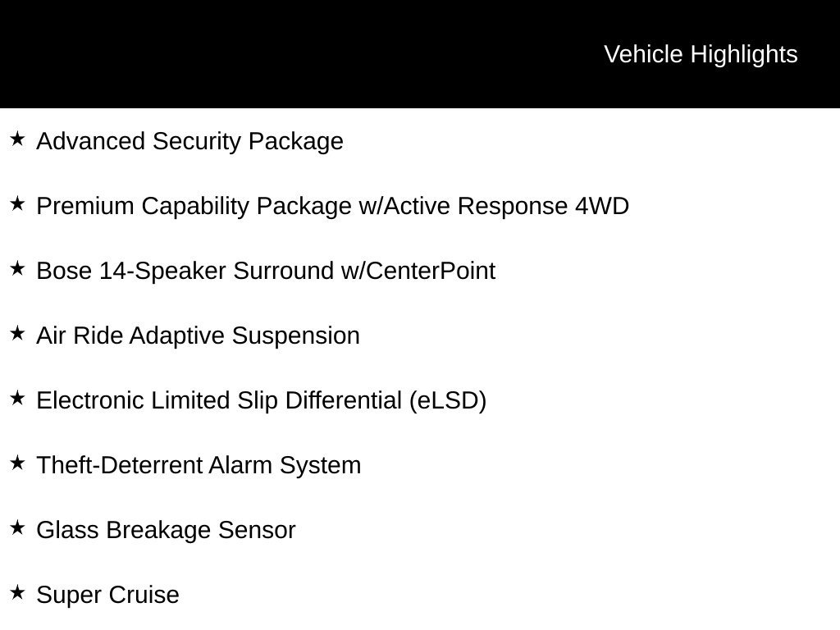
Task: Select the Advanced Security Package text
Action: 189,141
